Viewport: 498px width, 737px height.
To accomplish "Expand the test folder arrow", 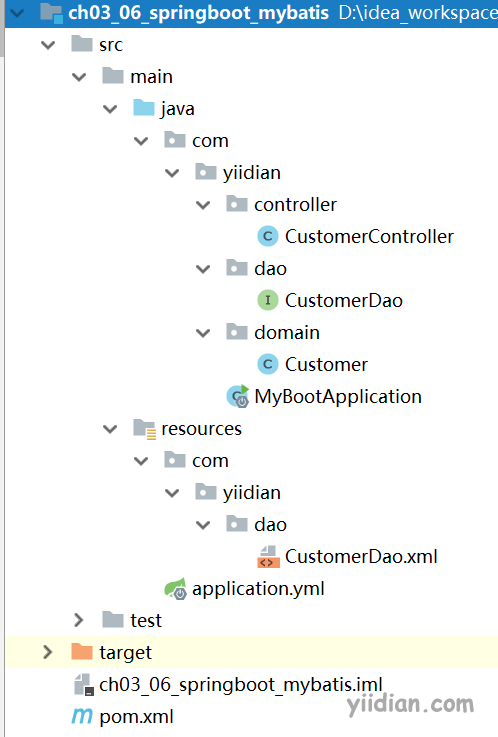I will (79, 620).
